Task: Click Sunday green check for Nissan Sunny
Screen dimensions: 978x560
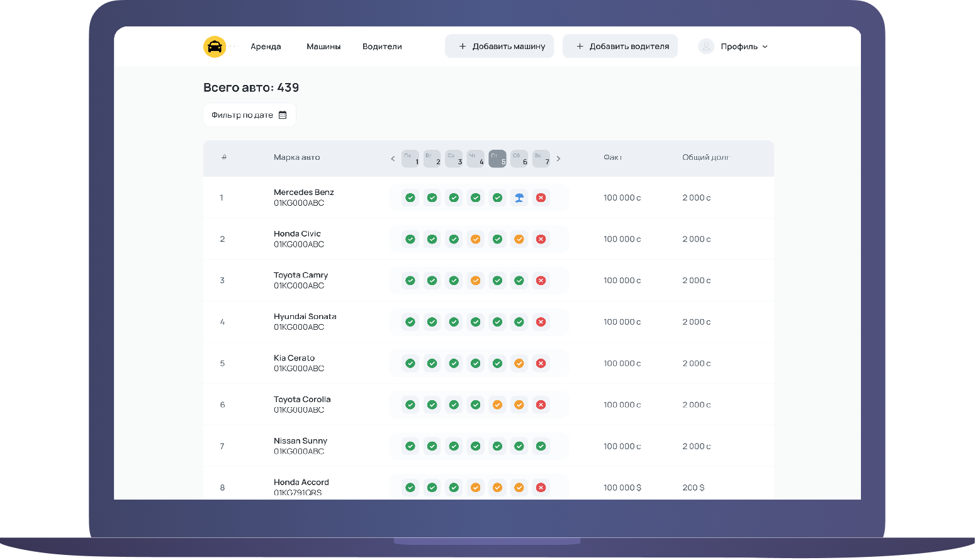Action: 541,446
